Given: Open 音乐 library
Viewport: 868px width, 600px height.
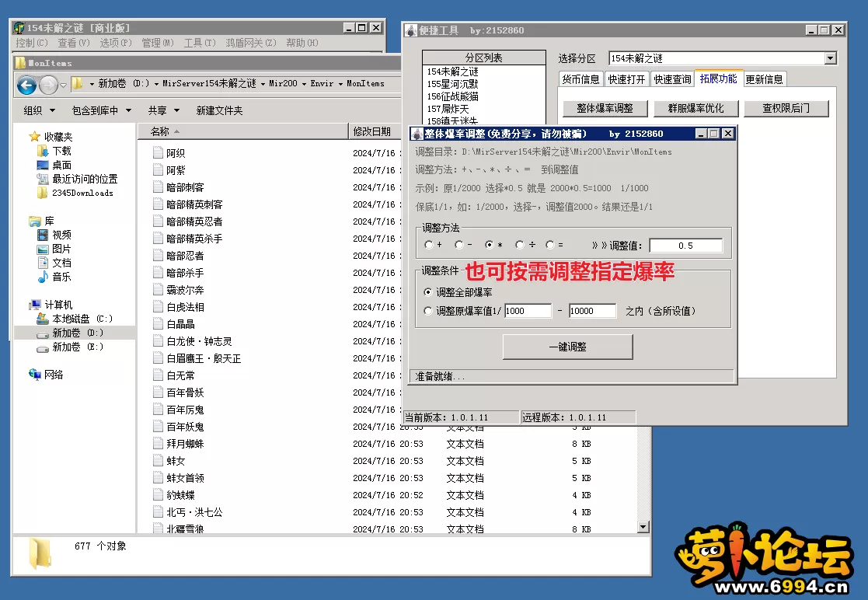Looking at the screenshot, I should [61, 276].
